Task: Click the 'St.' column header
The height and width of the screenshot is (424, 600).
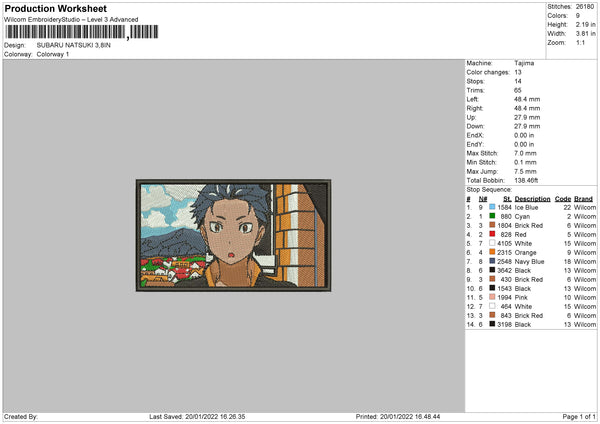Action: (507, 199)
